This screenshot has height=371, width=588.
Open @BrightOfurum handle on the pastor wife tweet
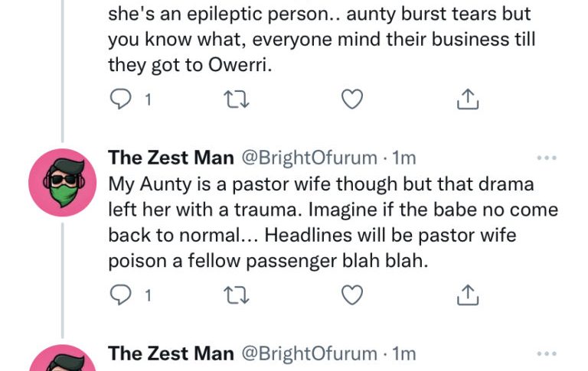pos(309,158)
